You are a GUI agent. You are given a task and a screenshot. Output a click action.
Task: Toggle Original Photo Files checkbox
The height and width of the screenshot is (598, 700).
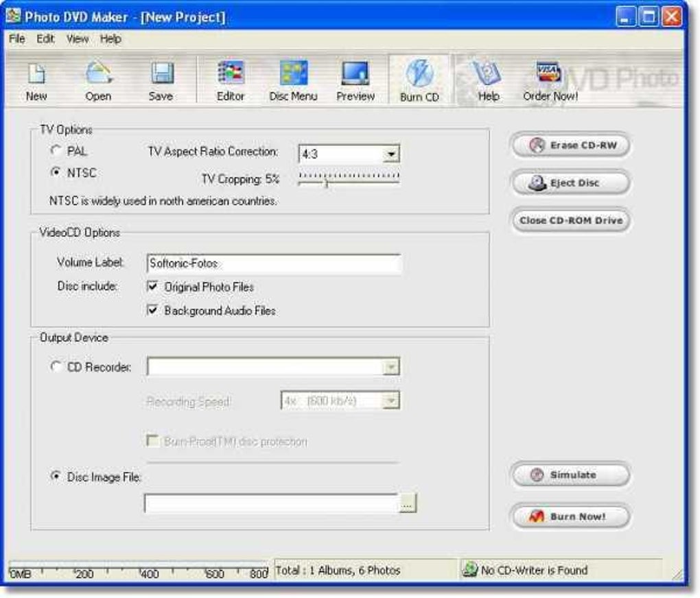pyautogui.click(x=152, y=286)
